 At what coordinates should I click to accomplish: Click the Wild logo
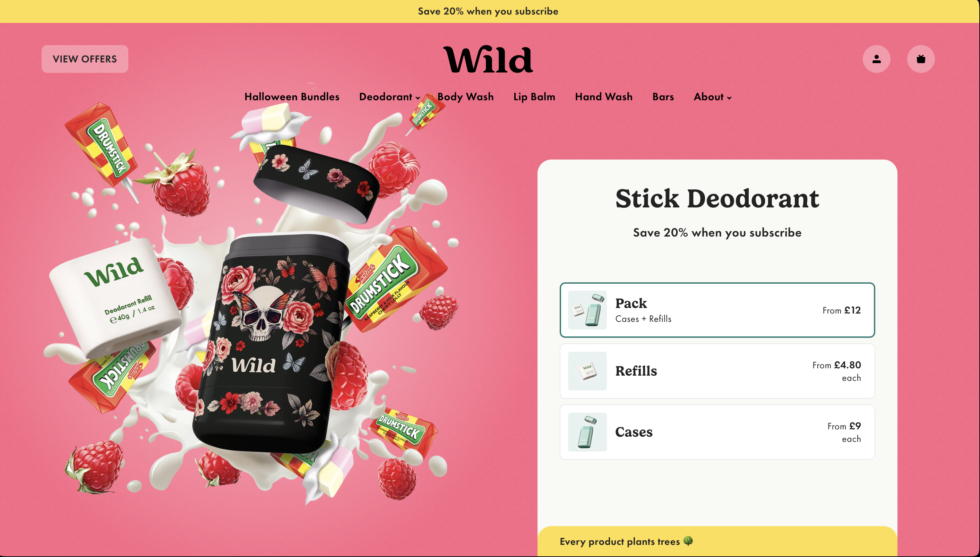pyautogui.click(x=488, y=60)
